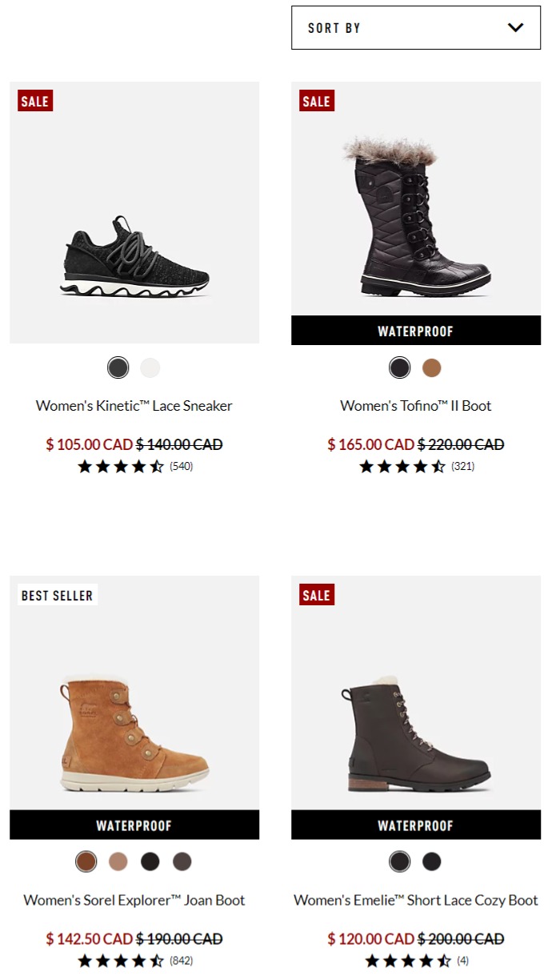Click the Sort By chevron arrow
The width and height of the screenshot is (556, 980).
click(515, 28)
